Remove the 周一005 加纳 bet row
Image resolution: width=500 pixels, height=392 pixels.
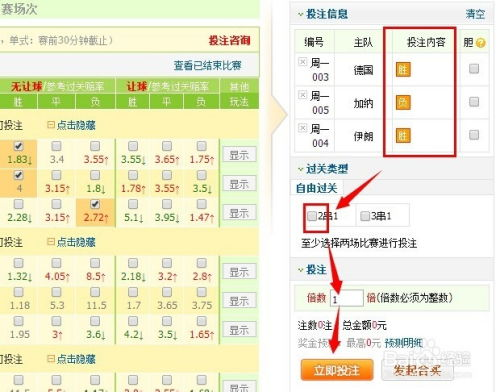[302, 95]
